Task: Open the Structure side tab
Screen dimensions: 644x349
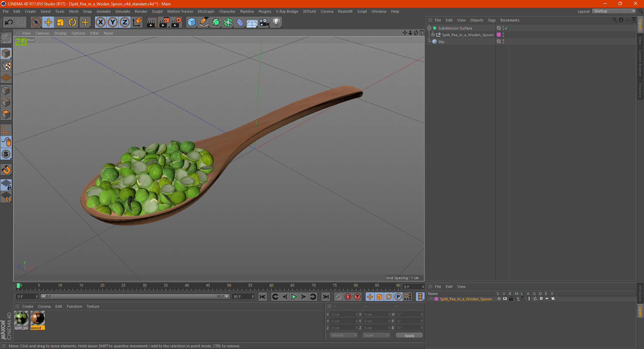Action: coord(640,90)
